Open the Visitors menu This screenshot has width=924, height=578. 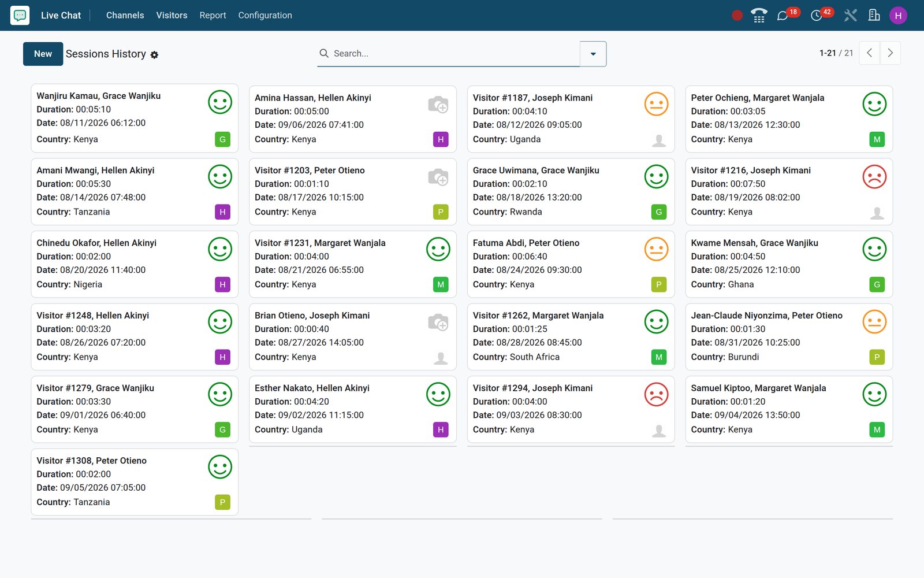[x=172, y=16]
